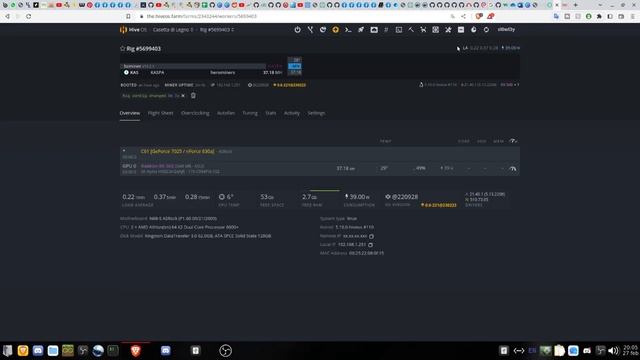Open the terminal command prompt icon
This screenshot has width=640, height=360.
click(348, 30)
